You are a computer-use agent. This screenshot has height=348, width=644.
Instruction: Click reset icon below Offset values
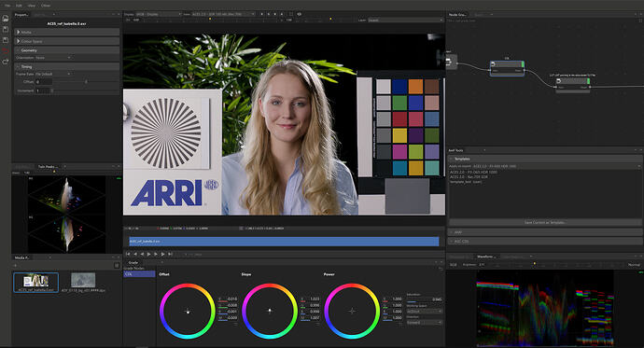click(235, 324)
